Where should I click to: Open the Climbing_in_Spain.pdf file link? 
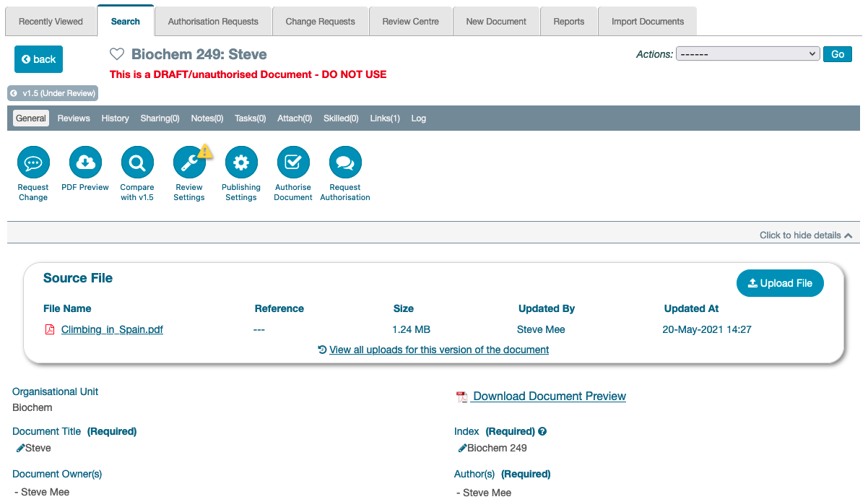pyautogui.click(x=112, y=330)
